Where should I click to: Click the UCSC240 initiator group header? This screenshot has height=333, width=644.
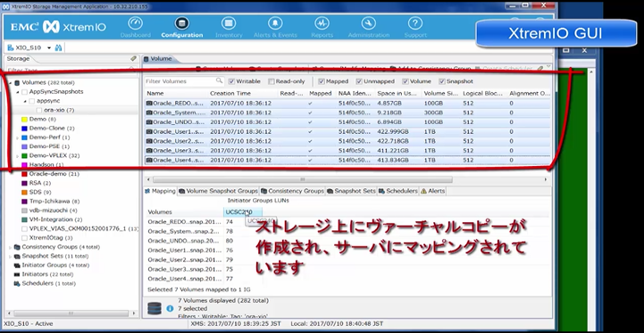tap(243, 212)
